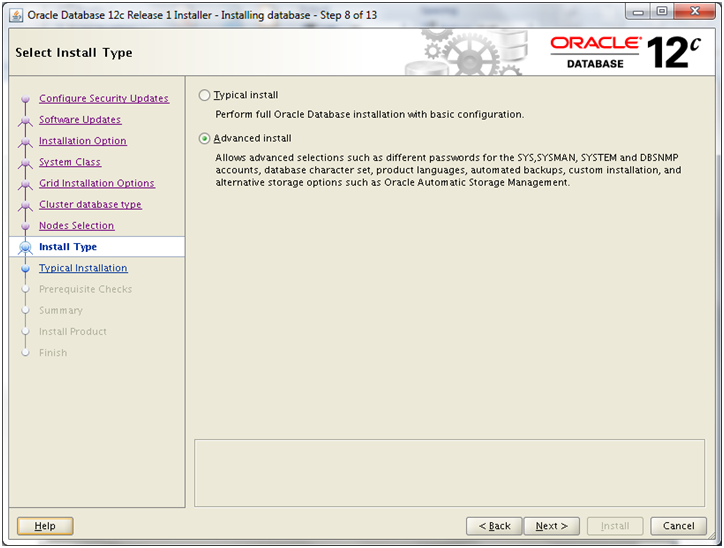Select the Typical install radio button

pyautogui.click(x=204, y=95)
